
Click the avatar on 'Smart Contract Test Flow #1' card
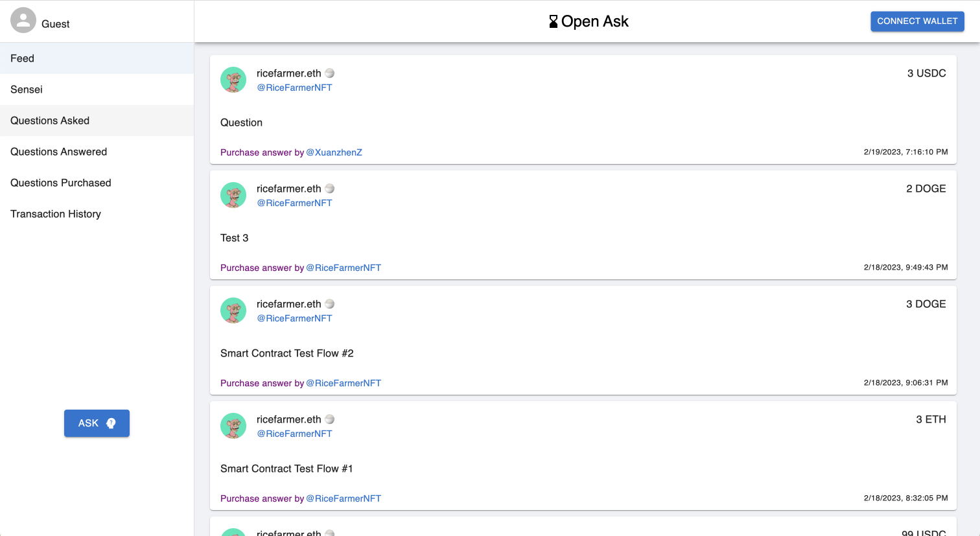(x=233, y=425)
